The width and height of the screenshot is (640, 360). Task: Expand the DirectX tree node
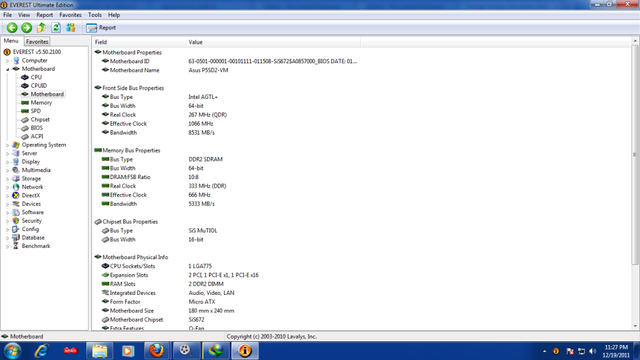(x=7, y=196)
